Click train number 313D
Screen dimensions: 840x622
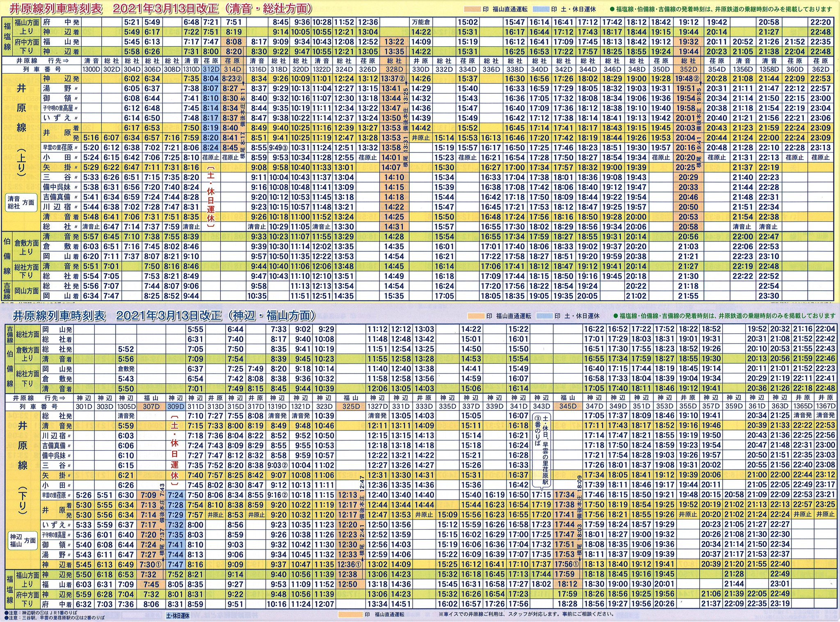click(x=215, y=406)
